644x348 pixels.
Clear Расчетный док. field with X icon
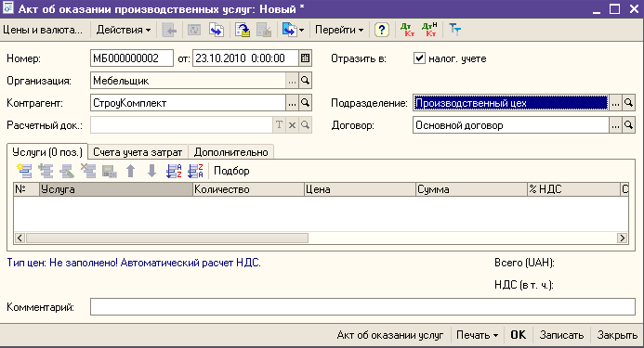click(292, 124)
